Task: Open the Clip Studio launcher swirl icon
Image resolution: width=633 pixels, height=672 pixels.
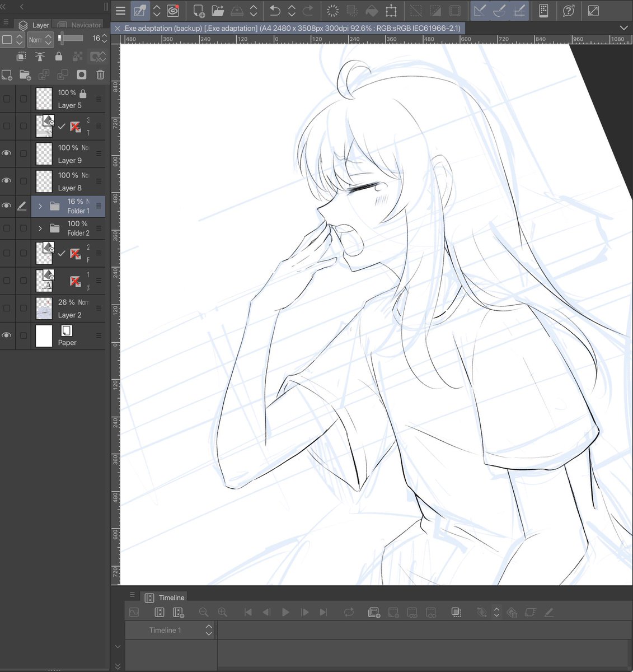Action: [173, 11]
